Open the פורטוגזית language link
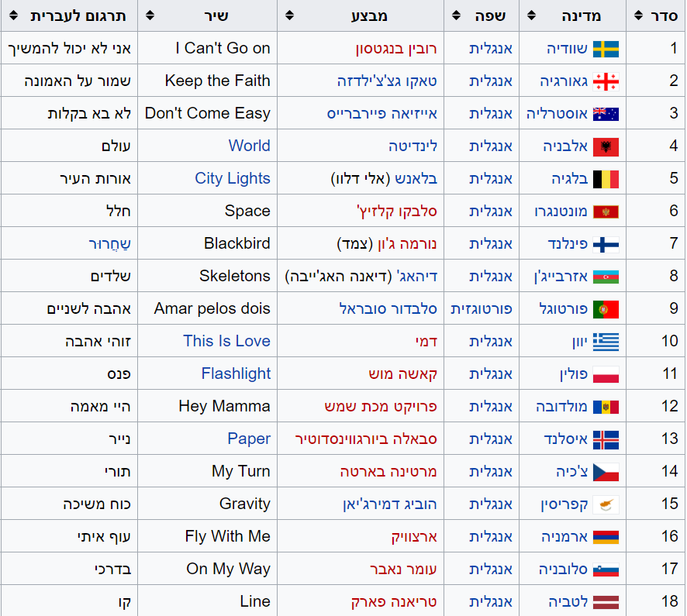The width and height of the screenshot is (687, 616). coord(481,308)
